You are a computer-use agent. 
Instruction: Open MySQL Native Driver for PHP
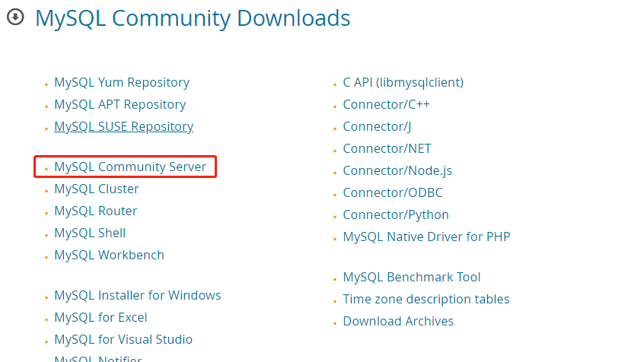click(426, 237)
